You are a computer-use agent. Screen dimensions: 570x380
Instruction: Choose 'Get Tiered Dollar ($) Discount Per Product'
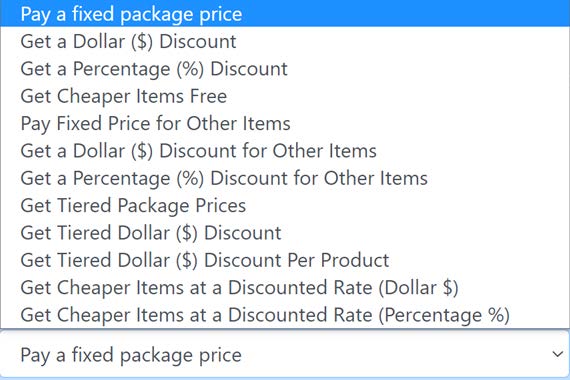pyautogui.click(x=285, y=260)
